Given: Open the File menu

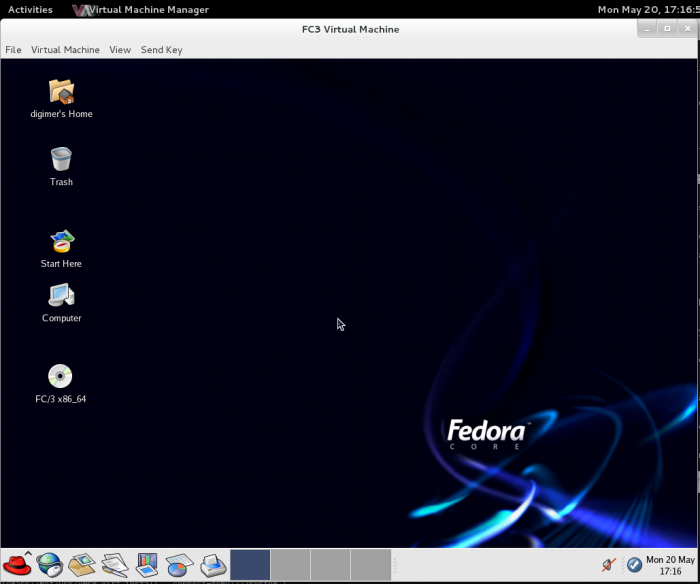Looking at the screenshot, I should (x=13, y=50).
